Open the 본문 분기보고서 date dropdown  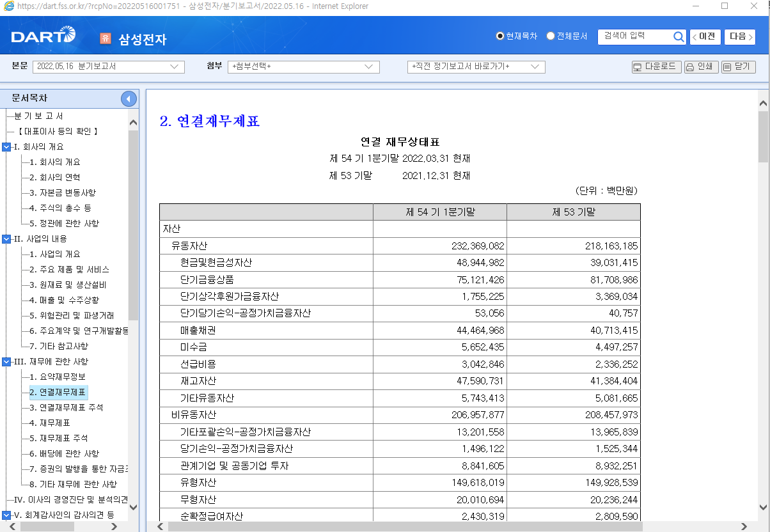point(109,66)
